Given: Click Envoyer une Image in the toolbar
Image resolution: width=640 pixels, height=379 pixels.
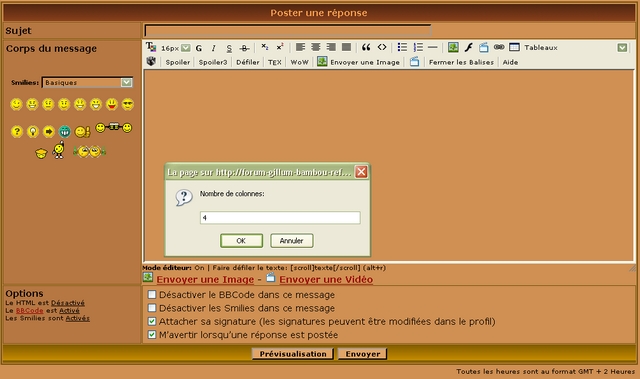Looking at the screenshot, I should tap(359, 62).
